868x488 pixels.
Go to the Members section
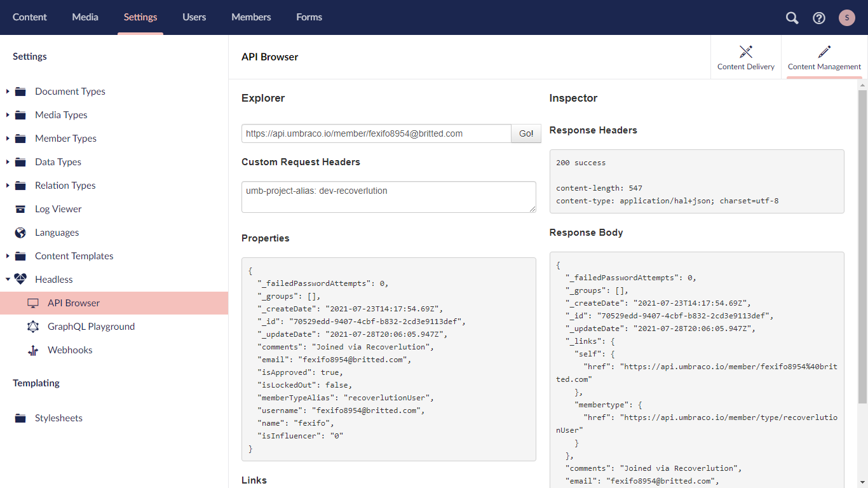tap(251, 17)
